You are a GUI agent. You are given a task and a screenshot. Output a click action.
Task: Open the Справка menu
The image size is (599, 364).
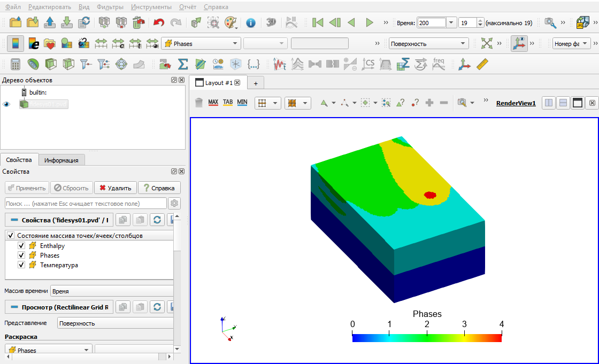click(216, 7)
